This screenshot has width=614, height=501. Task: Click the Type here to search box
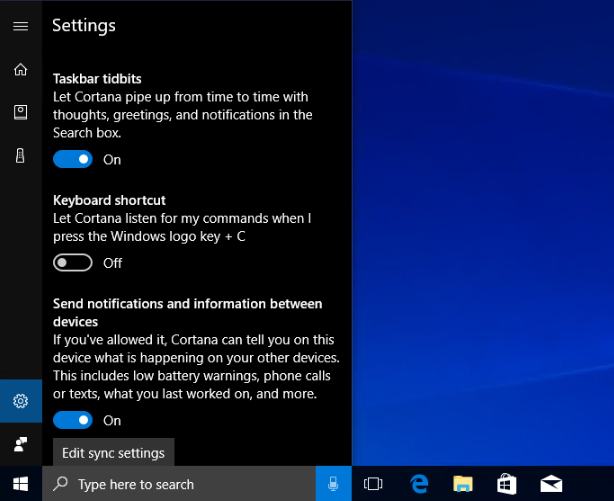tap(179, 484)
